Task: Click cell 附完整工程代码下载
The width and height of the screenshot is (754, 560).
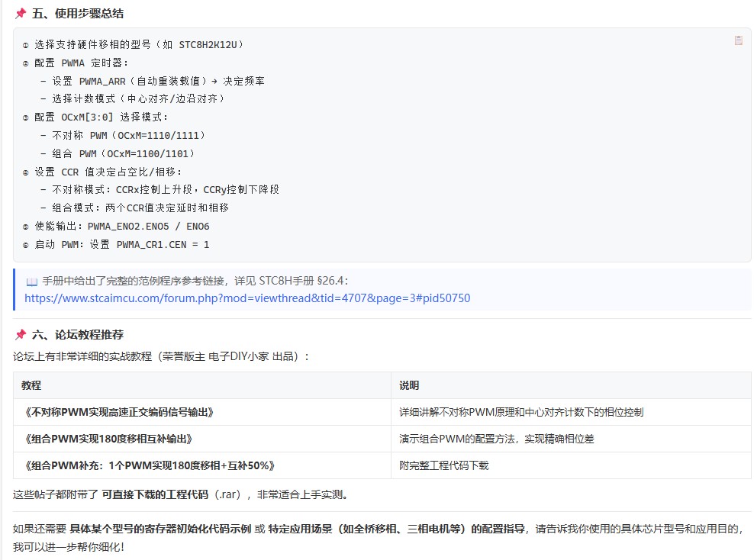Action: (571, 465)
